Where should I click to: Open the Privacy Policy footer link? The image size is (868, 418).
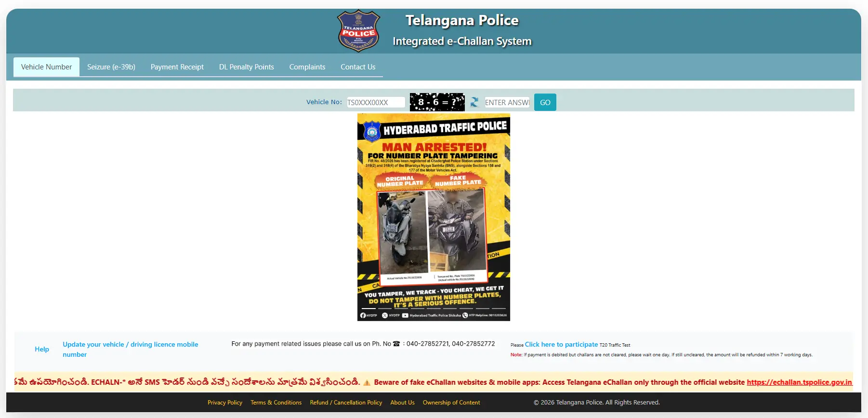(x=225, y=403)
